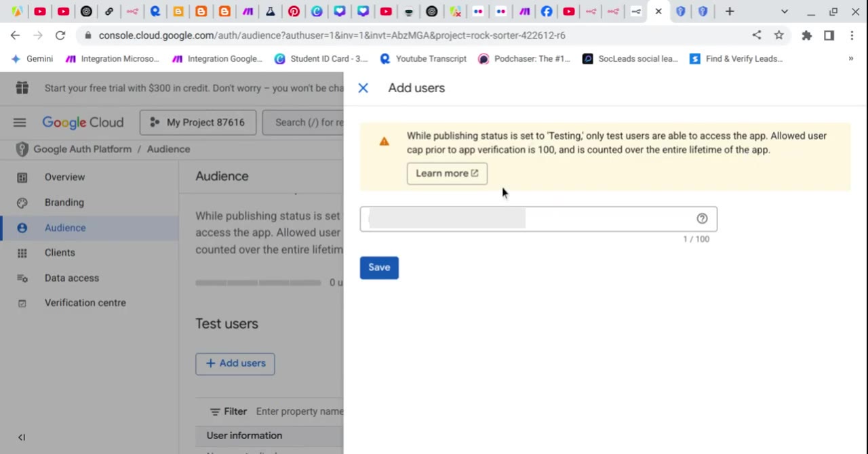Click the console search field

point(304,123)
